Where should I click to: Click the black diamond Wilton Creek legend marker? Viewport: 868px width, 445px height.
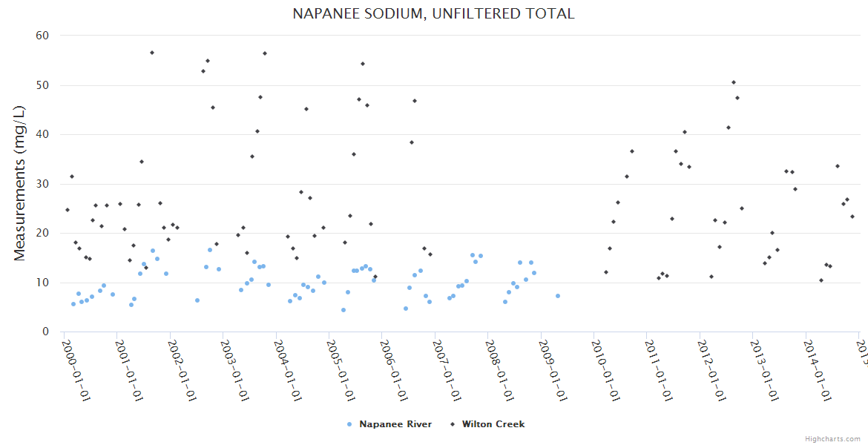451,424
